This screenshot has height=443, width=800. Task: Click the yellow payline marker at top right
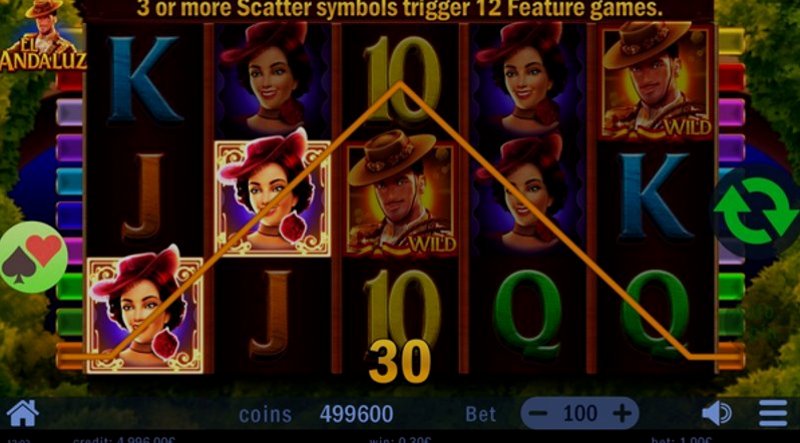click(731, 41)
